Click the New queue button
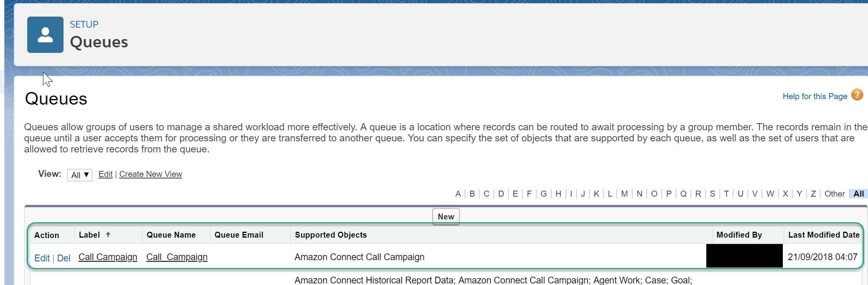The height and width of the screenshot is (285, 868). [446, 217]
